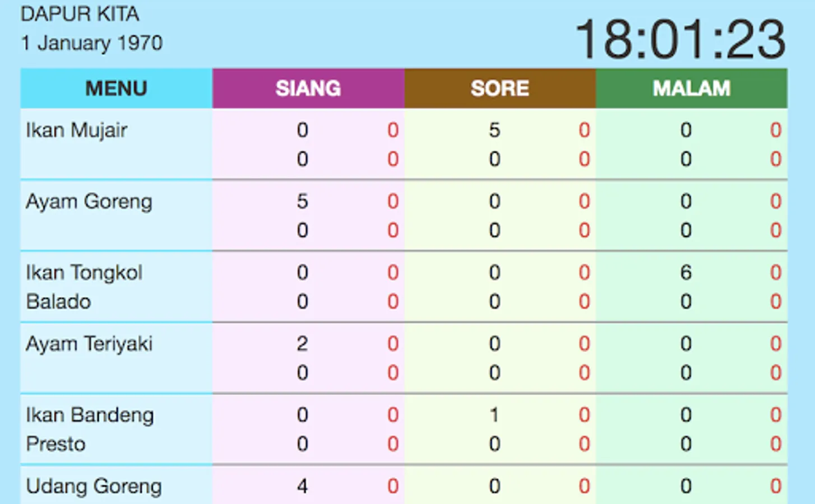Image resolution: width=815 pixels, height=504 pixels.
Task: Select Ikan Tongkol Balado menu item
Action: 84,287
